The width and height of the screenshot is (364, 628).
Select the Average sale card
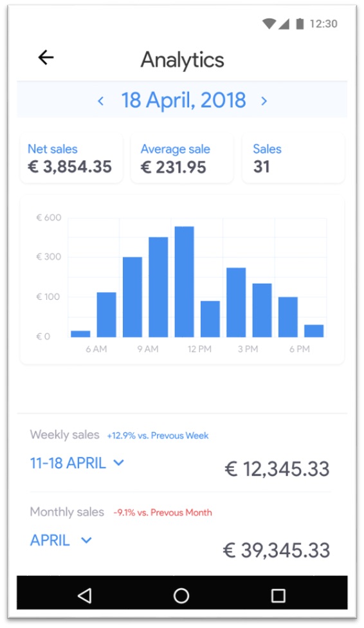[182, 158]
